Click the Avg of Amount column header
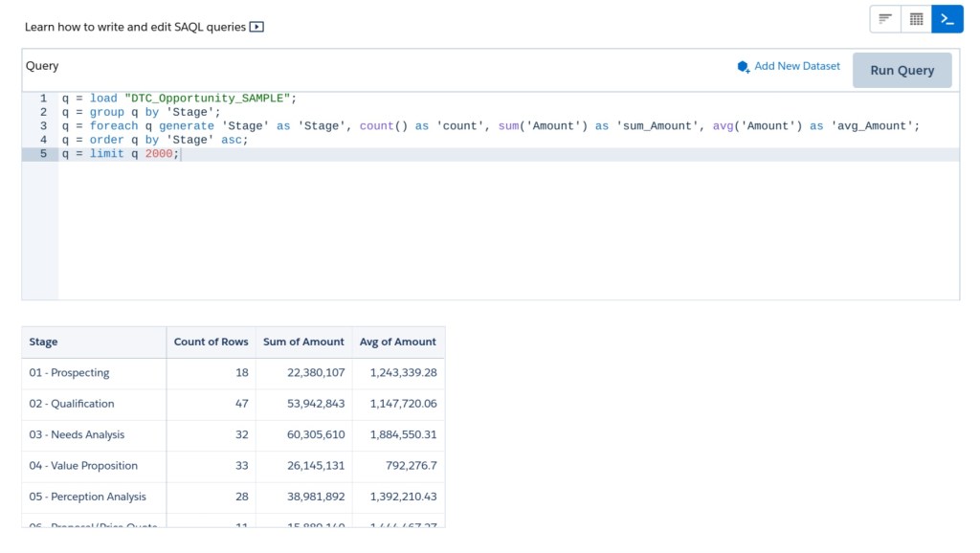The height and width of the screenshot is (553, 980). [397, 342]
